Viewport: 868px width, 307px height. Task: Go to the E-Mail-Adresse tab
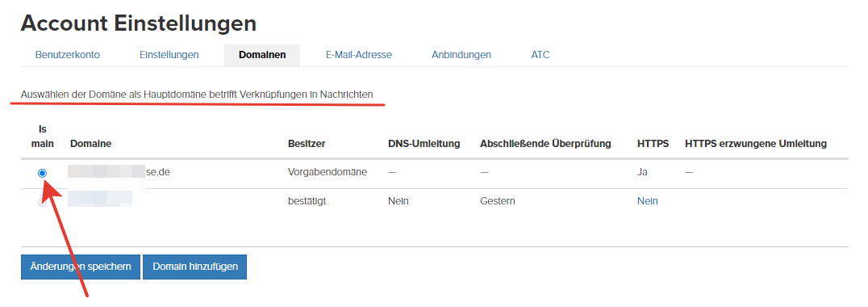coord(359,55)
